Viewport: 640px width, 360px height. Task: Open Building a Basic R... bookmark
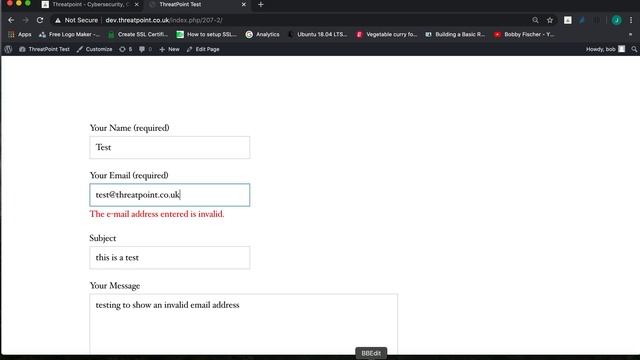455,35
